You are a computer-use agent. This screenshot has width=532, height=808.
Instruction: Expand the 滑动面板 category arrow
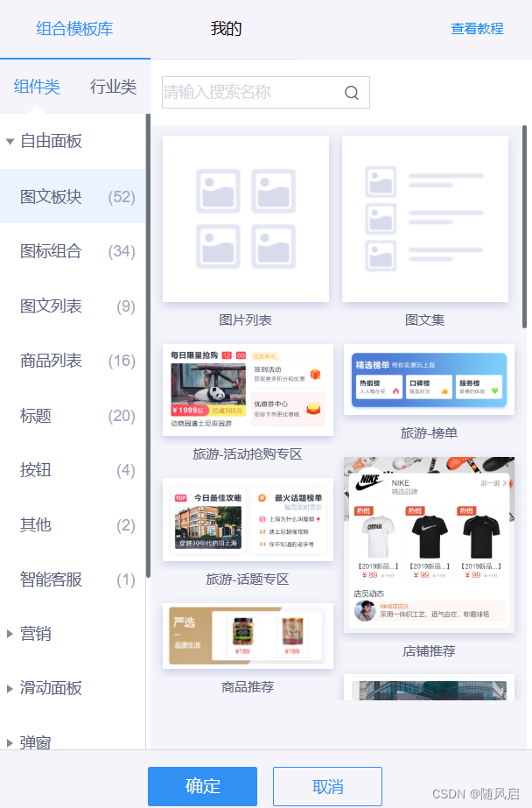pyautogui.click(x=10, y=688)
